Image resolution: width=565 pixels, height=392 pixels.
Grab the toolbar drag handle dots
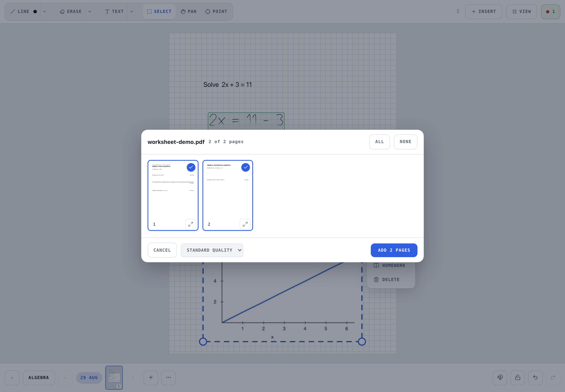click(x=458, y=11)
